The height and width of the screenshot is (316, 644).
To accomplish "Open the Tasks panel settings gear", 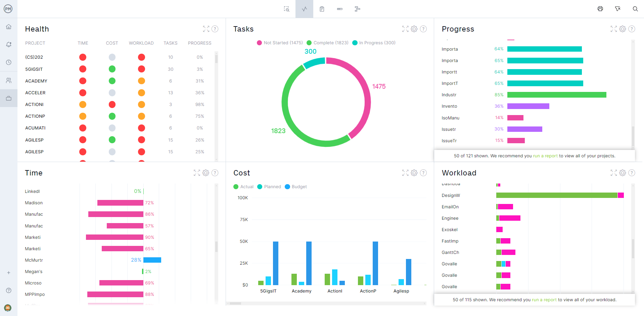I will [x=414, y=29].
